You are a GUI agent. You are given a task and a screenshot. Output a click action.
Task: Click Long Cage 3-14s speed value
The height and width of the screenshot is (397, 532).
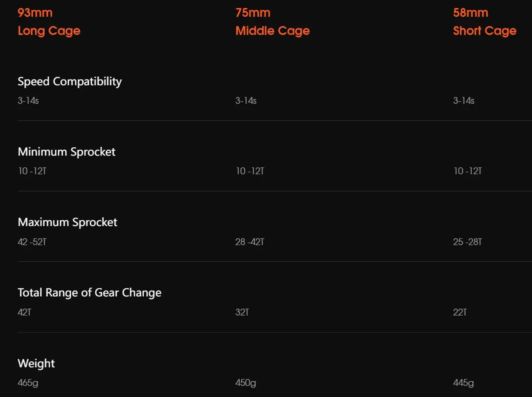(x=28, y=101)
